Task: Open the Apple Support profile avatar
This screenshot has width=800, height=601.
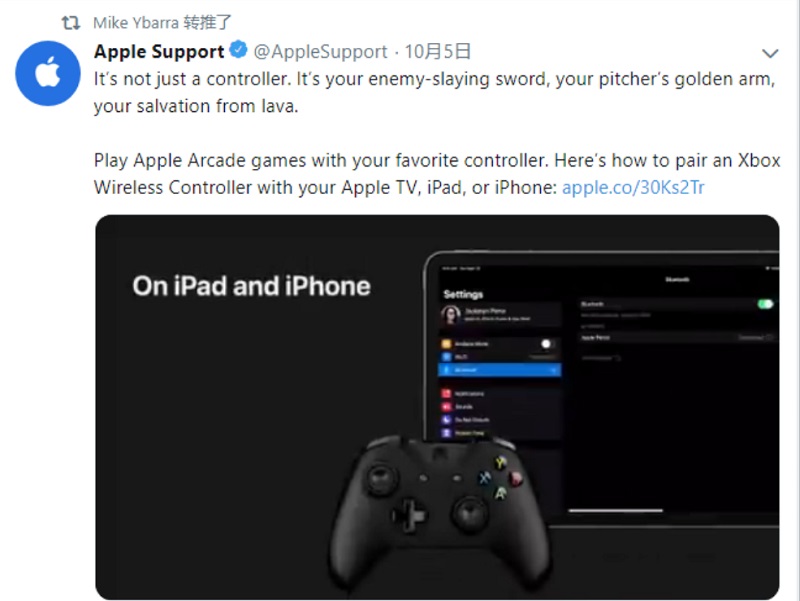Action: pos(47,73)
